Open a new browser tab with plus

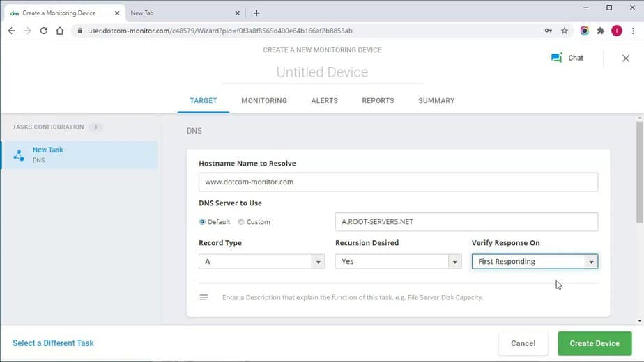pos(256,13)
